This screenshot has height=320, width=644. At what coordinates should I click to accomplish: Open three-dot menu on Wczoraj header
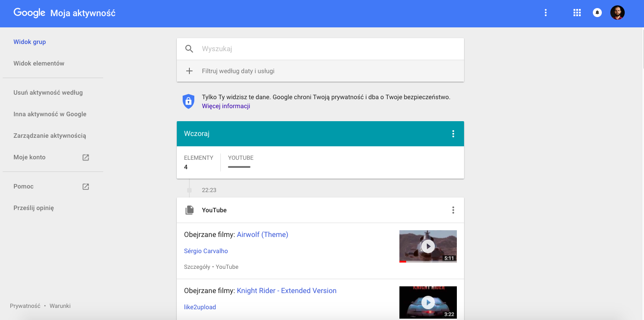(453, 134)
